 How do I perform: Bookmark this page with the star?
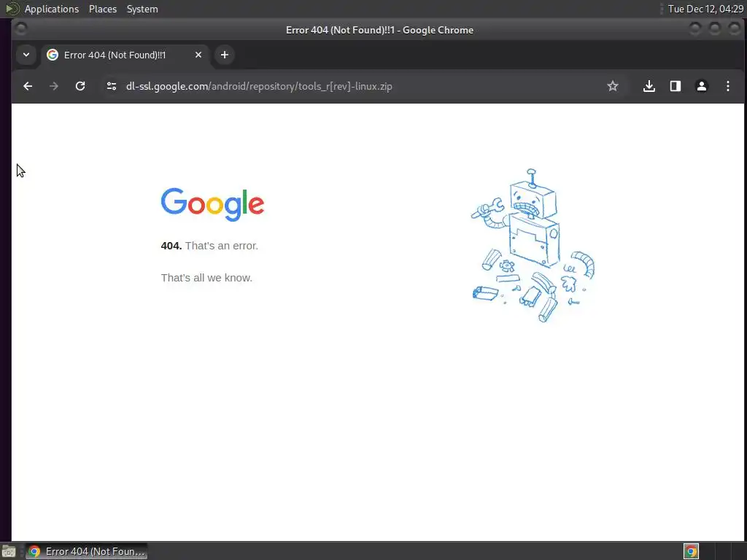click(613, 86)
